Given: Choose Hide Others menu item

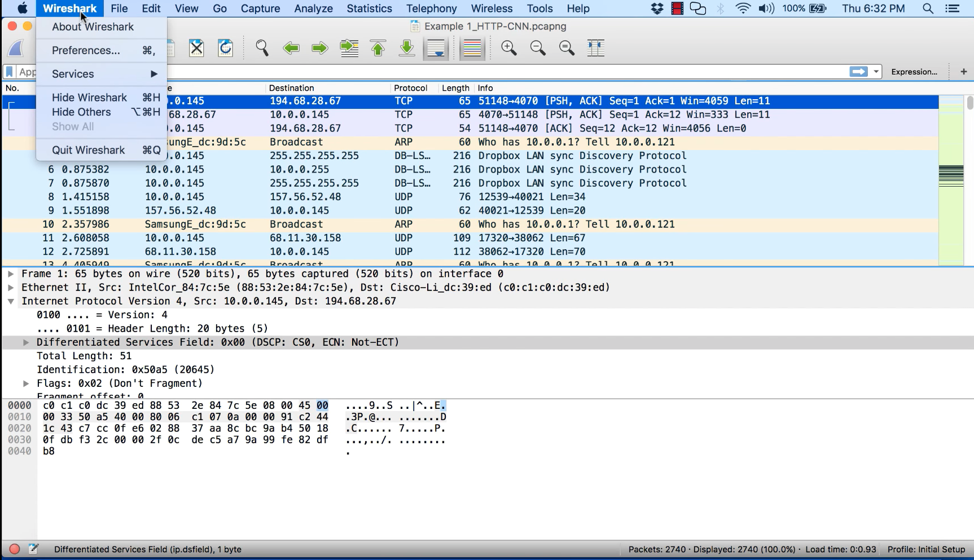Looking at the screenshot, I should (x=102, y=112).
